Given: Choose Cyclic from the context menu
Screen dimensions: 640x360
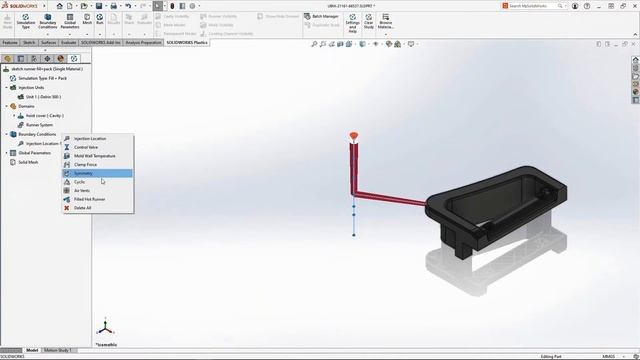Looking at the screenshot, I should pyautogui.click(x=98, y=182).
